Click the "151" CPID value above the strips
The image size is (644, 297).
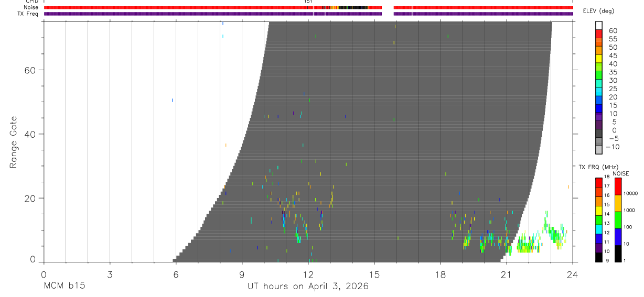pos(308,2)
